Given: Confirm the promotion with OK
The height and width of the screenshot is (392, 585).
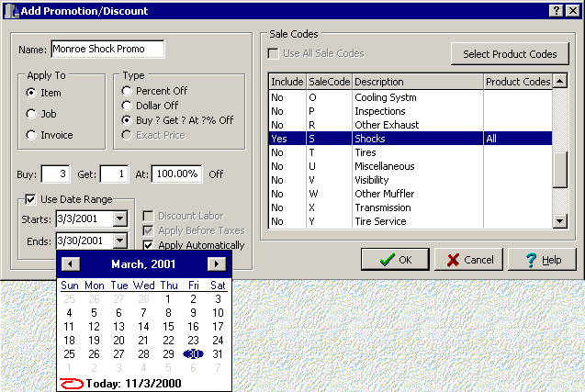Looking at the screenshot, I should tap(395, 260).
